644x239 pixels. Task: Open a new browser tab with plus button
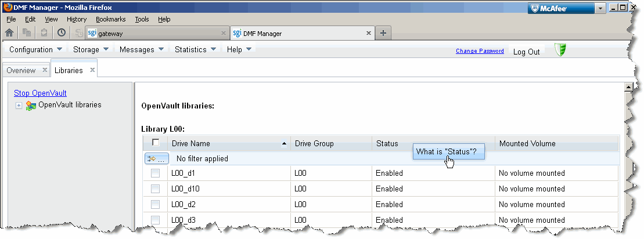pyautogui.click(x=383, y=33)
